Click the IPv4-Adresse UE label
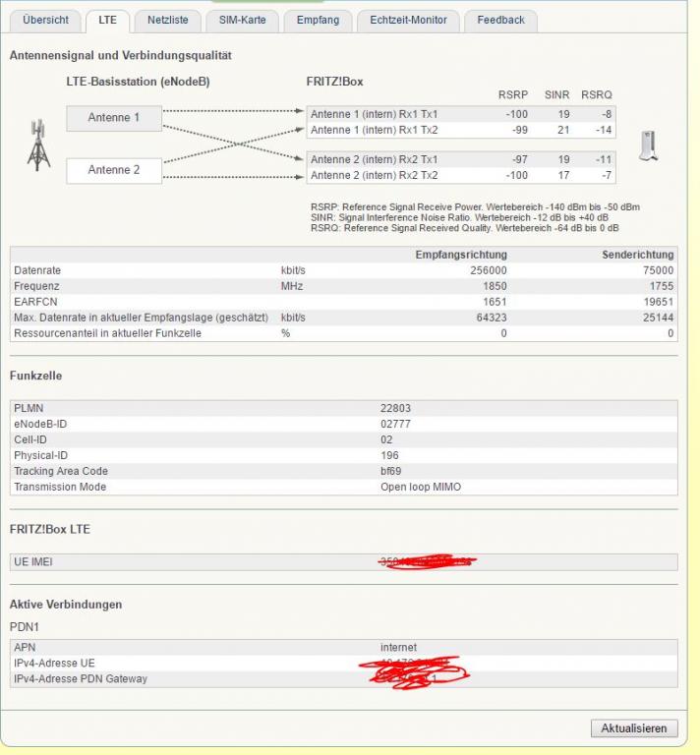 pos(54,664)
